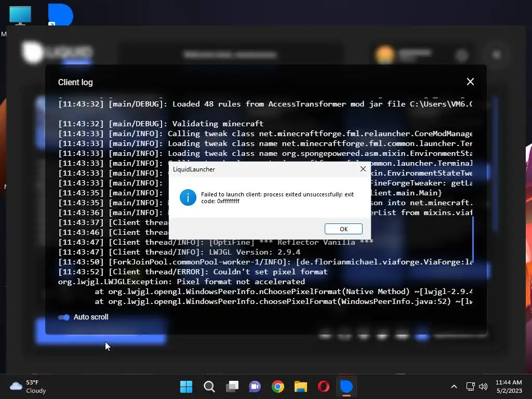Open the clock showing 11:44 AM

coord(509,387)
